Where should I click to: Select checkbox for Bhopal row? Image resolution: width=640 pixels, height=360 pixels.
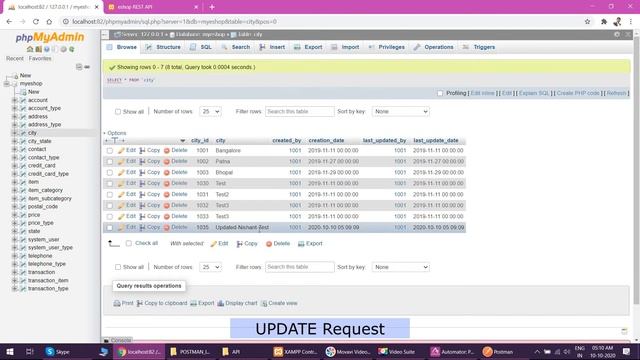[x=110, y=173]
